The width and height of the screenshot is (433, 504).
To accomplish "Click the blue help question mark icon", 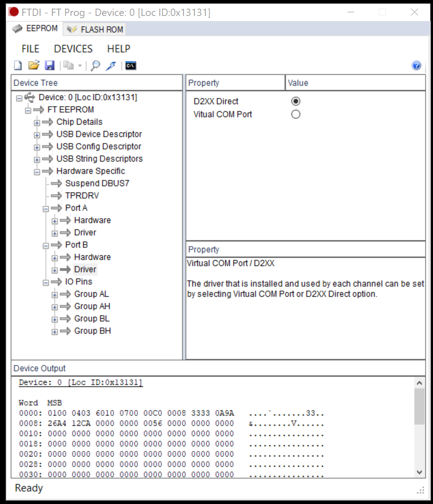I will [x=416, y=66].
